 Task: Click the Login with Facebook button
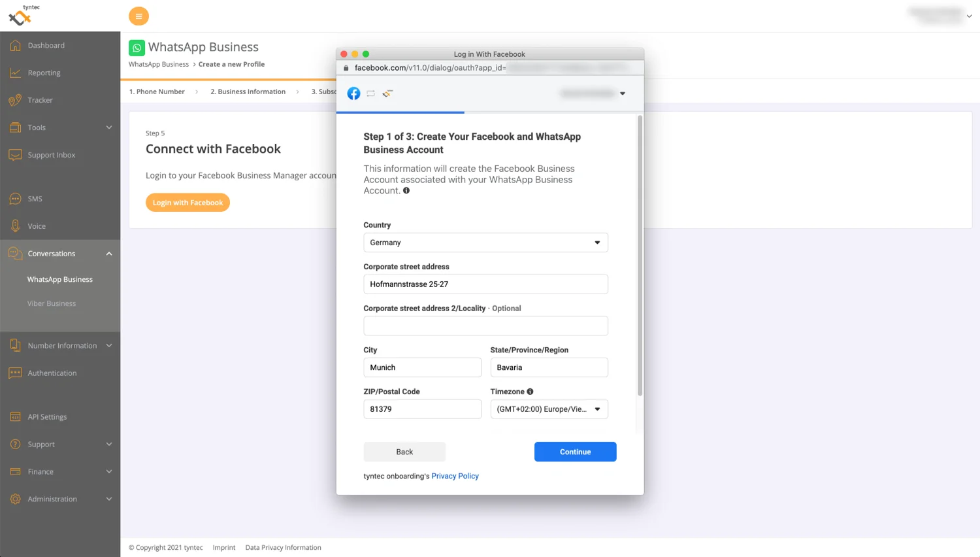tap(188, 203)
